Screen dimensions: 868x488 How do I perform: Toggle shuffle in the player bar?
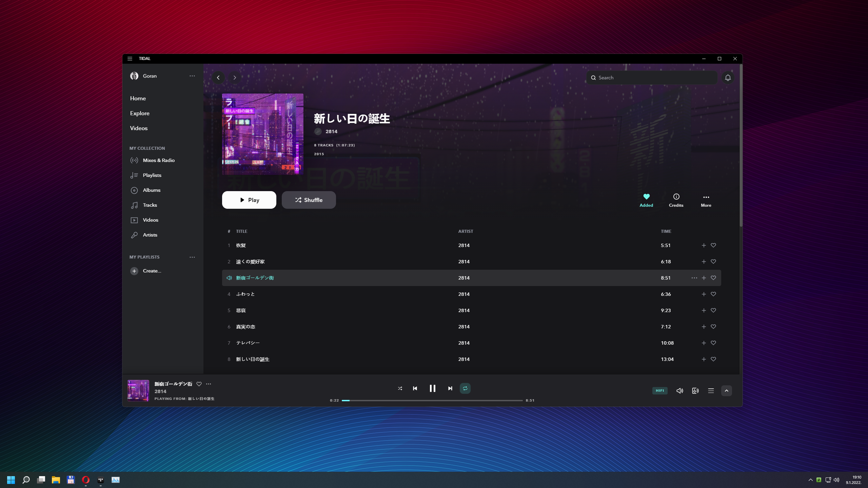[x=400, y=388]
